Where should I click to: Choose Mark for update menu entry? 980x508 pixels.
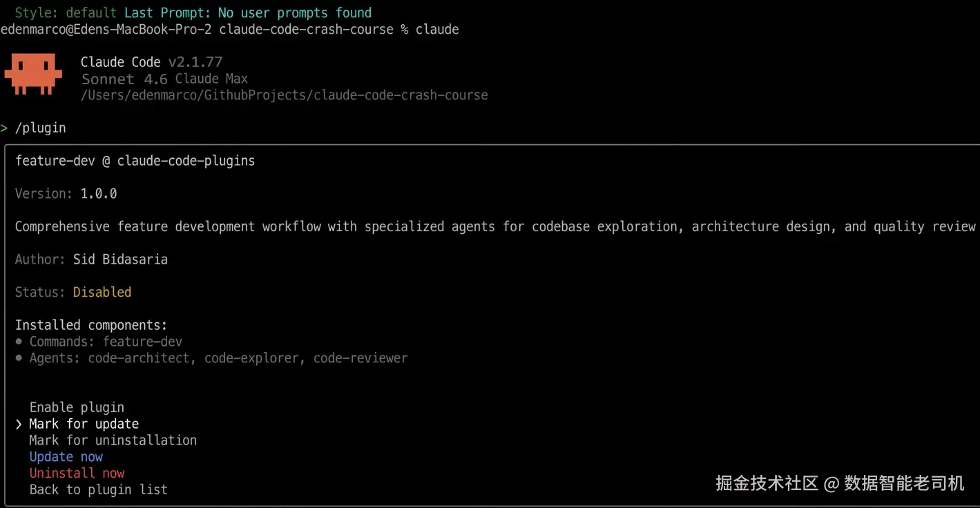click(84, 424)
